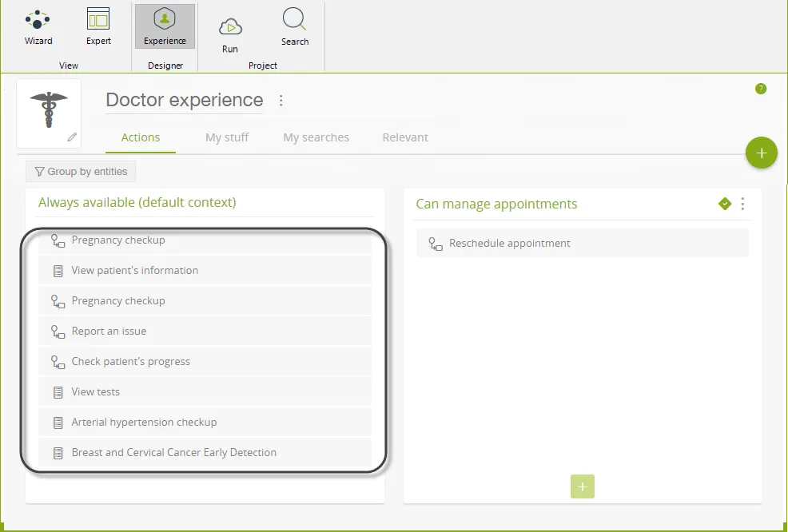Switch to the My searches tab
Viewport: 788px width, 532px height.
pos(316,137)
